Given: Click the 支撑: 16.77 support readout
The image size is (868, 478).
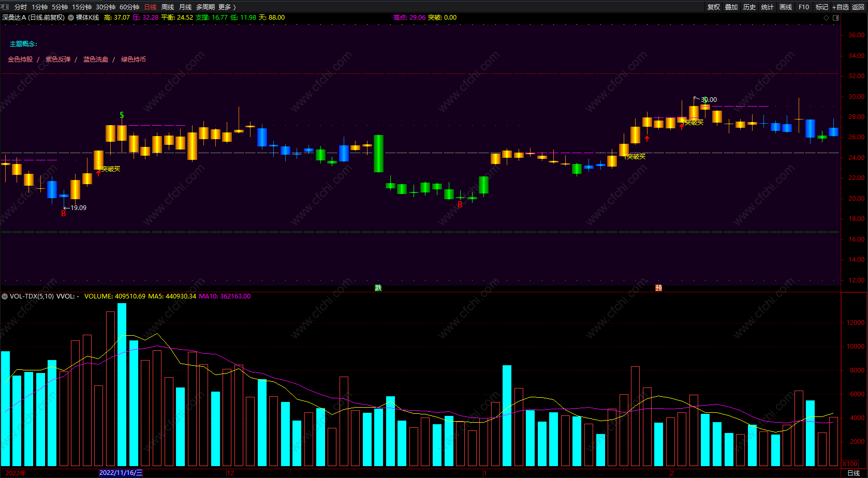Looking at the screenshot, I should click(x=211, y=18).
